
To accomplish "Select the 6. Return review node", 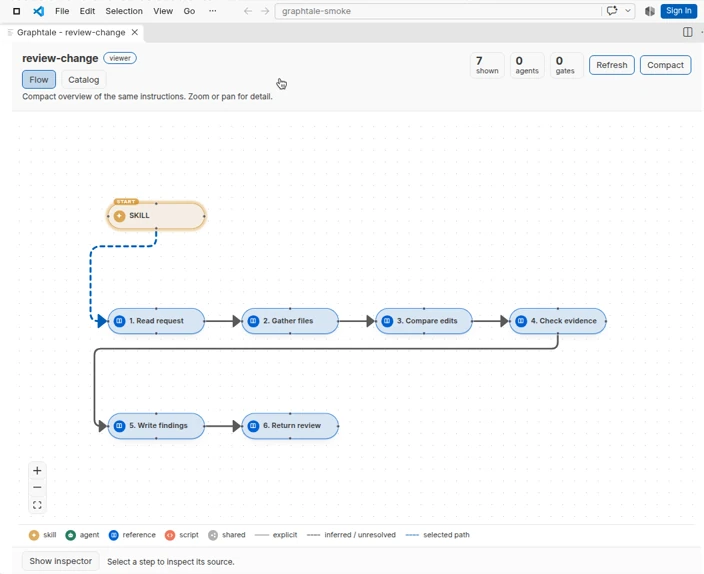I will click(290, 426).
